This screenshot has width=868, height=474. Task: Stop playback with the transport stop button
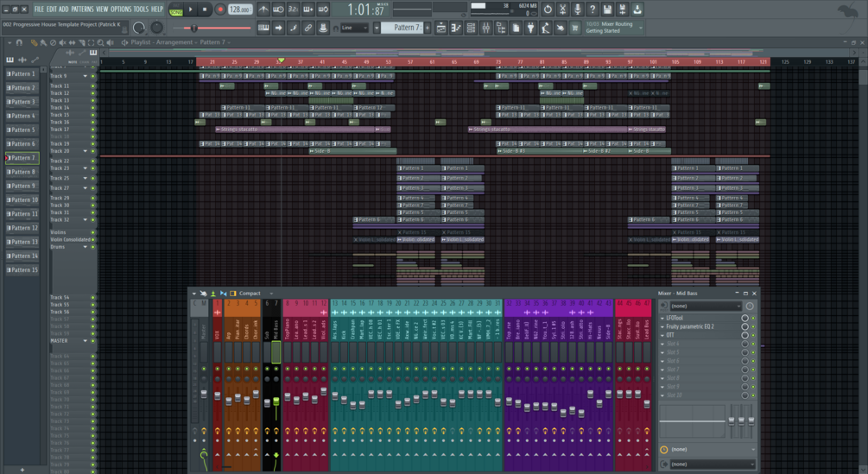[205, 9]
